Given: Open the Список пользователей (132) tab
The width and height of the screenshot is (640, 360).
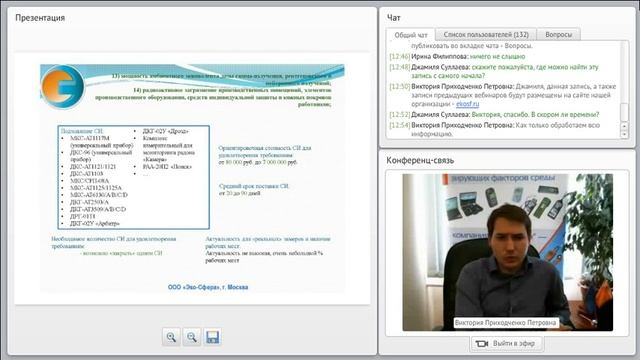Looking at the screenshot, I should click(486, 35).
